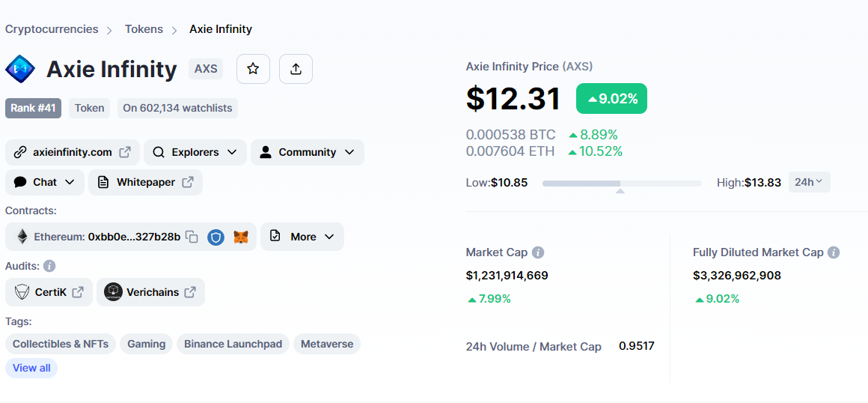Image resolution: width=868 pixels, height=403 pixels.
Task: Go to Tokens breadcrumb
Action: 144,28
